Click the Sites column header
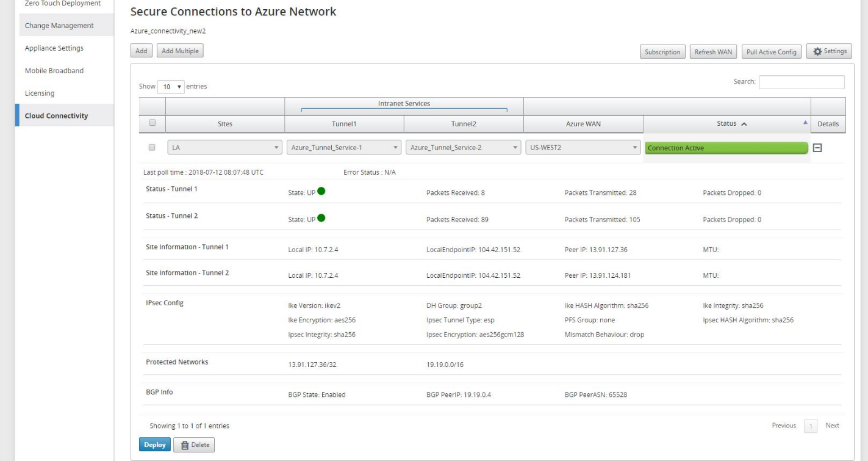 (x=224, y=124)
